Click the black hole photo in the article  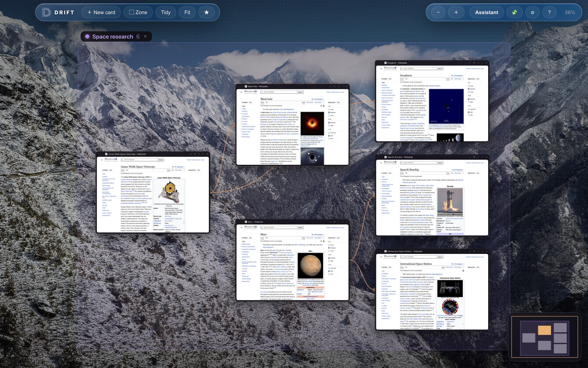pyautogui.click(x=312, y=123)
